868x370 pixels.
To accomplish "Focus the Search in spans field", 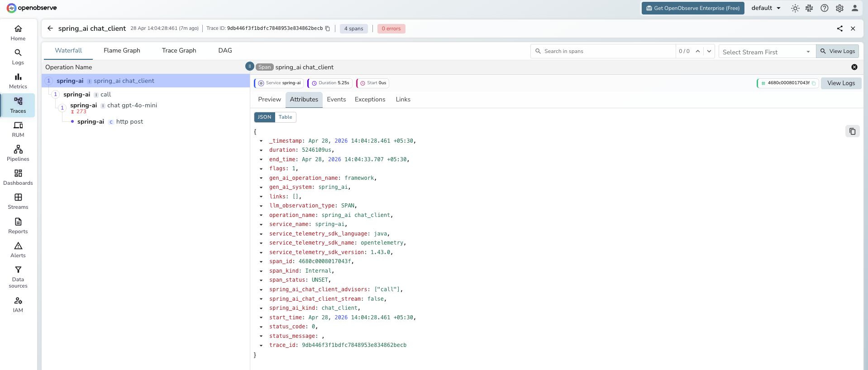I will point(603,51).
